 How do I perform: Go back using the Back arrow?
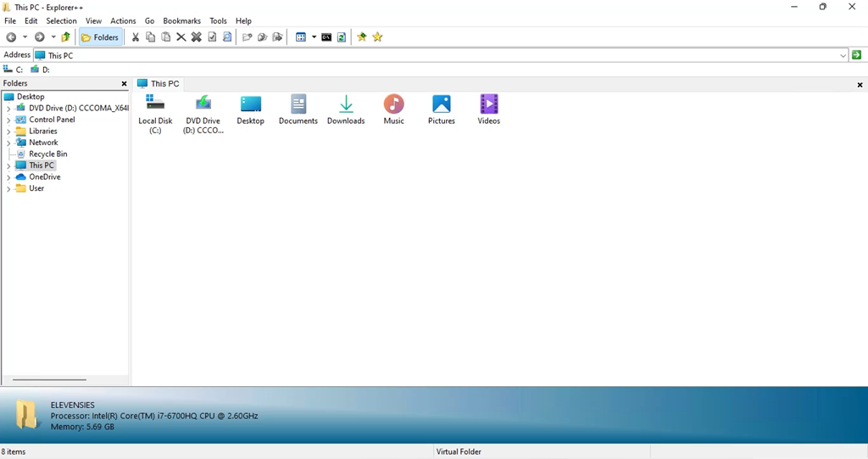(11, 37)
